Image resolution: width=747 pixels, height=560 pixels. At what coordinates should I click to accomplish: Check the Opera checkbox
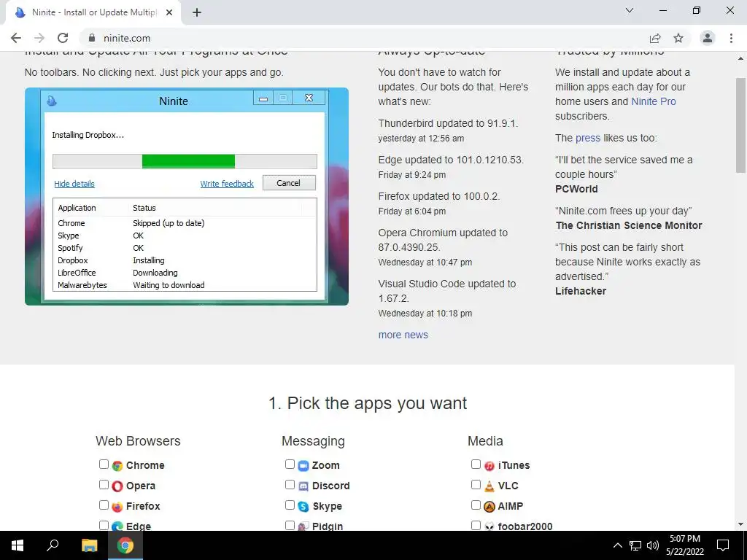[104, 485]
